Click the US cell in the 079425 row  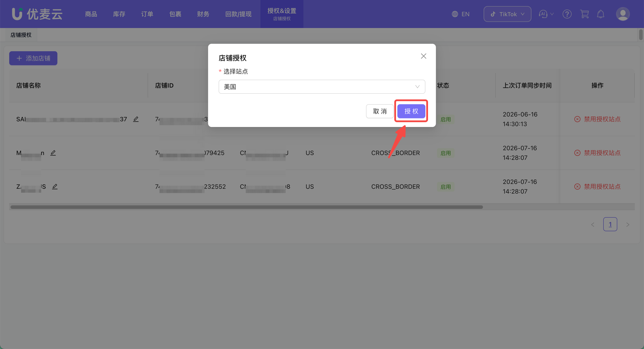pyautogui.click(x=310, y=153)
